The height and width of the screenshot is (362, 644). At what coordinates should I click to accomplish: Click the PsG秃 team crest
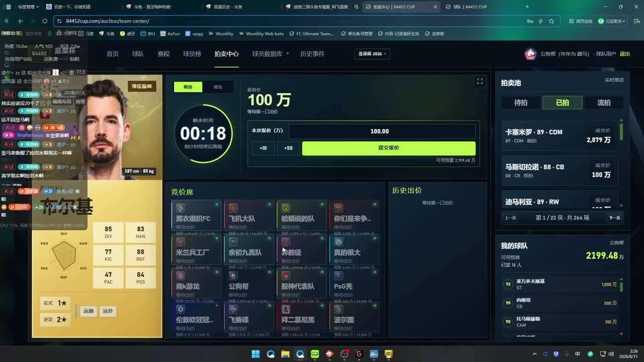point(339,276)
